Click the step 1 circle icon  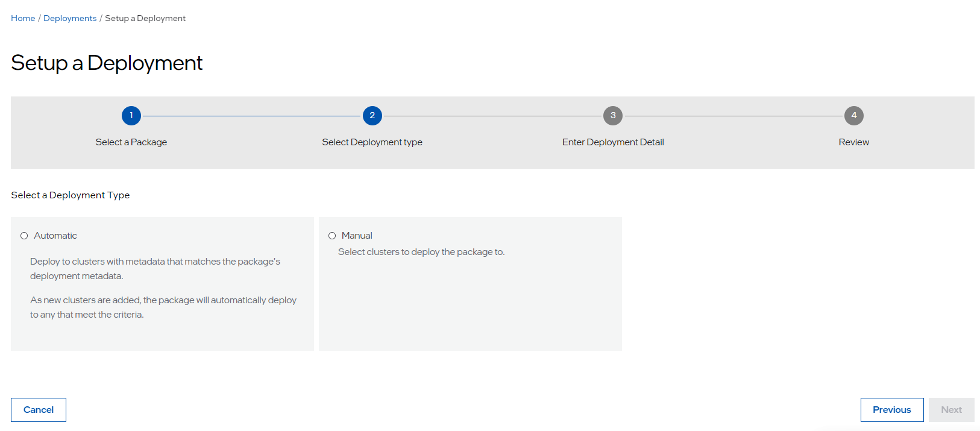(x=131, y=116)
